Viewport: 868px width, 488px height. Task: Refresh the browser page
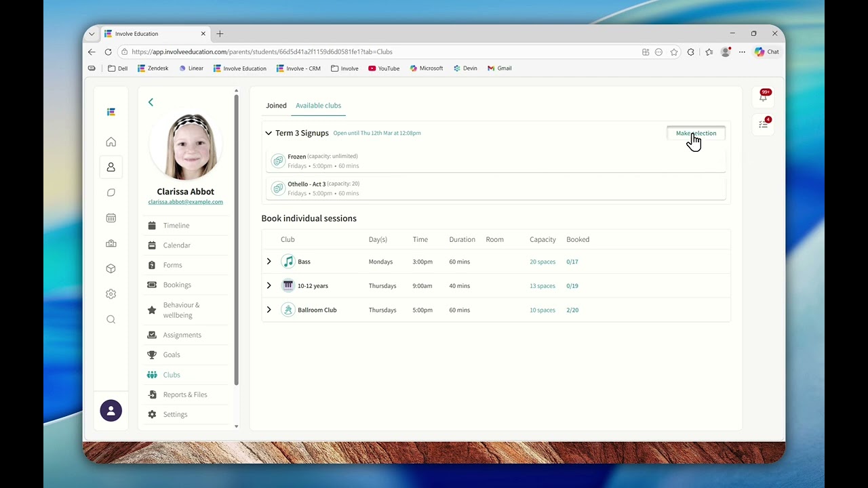108,52
